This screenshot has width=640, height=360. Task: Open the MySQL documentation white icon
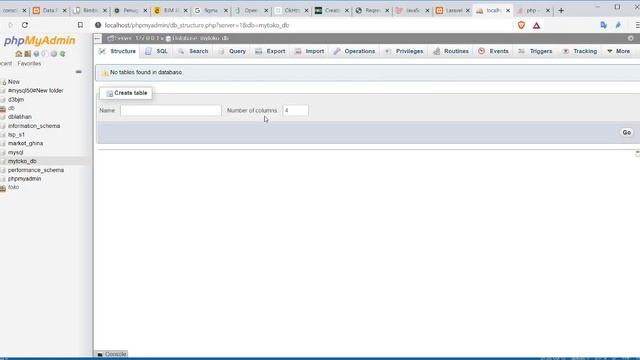(x=44, y=54)
